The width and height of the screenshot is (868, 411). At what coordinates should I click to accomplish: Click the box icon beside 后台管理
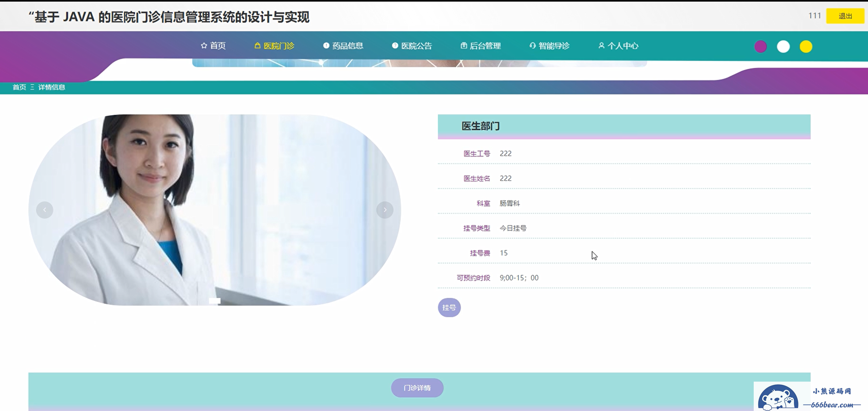pyautogui.click(x=464, y=46)
